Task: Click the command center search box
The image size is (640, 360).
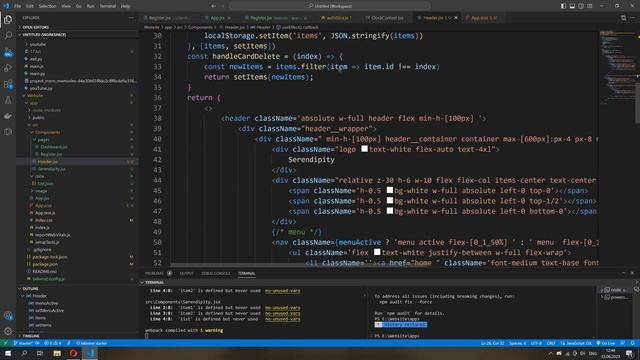Action: 330,6
